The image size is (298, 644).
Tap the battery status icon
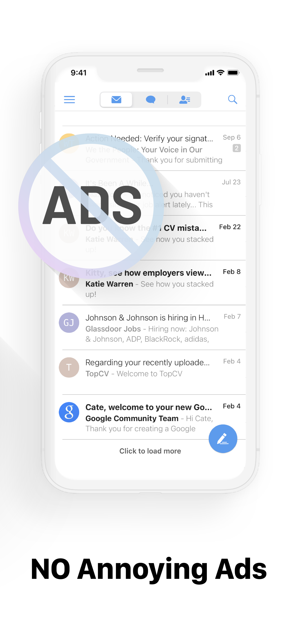[x=233, y=73]
